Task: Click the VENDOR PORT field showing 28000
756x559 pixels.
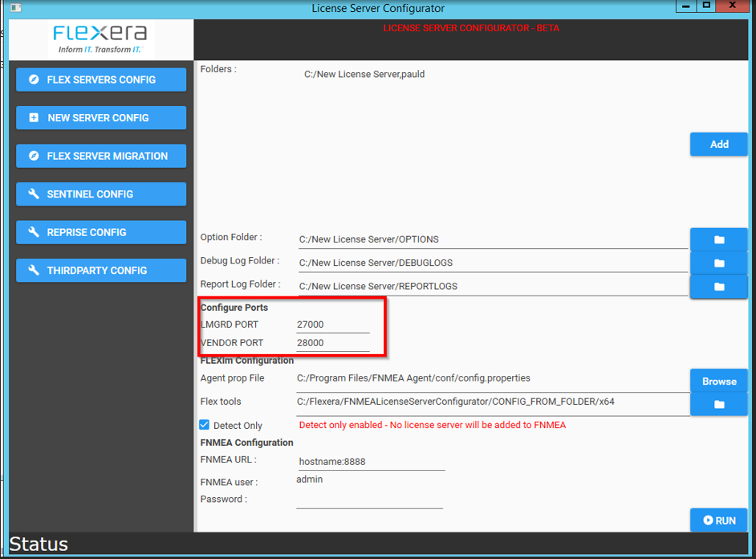Action: pos(333,343)
